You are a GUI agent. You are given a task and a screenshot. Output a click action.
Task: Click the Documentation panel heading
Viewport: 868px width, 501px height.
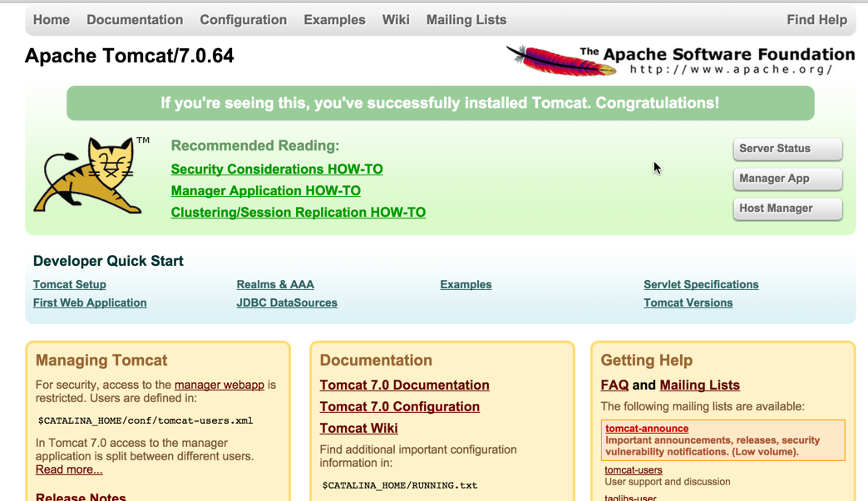(x=376, y=361)
